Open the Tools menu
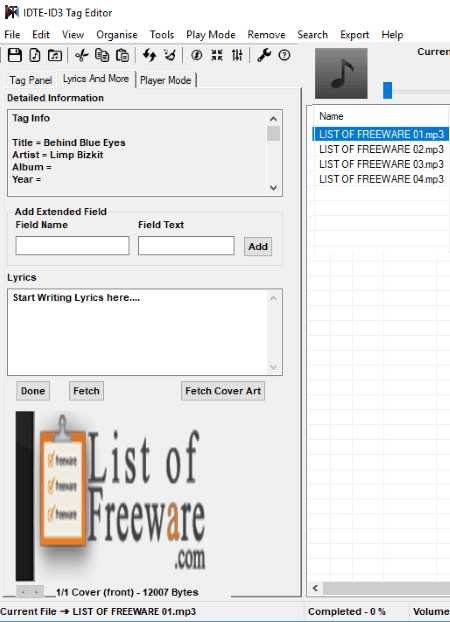This screenshot has width=450, height=622. tap(162, 35)
